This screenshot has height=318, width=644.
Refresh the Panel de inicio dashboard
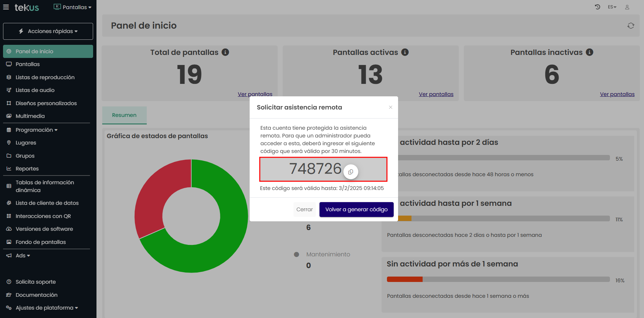click(x=631, y=26)
